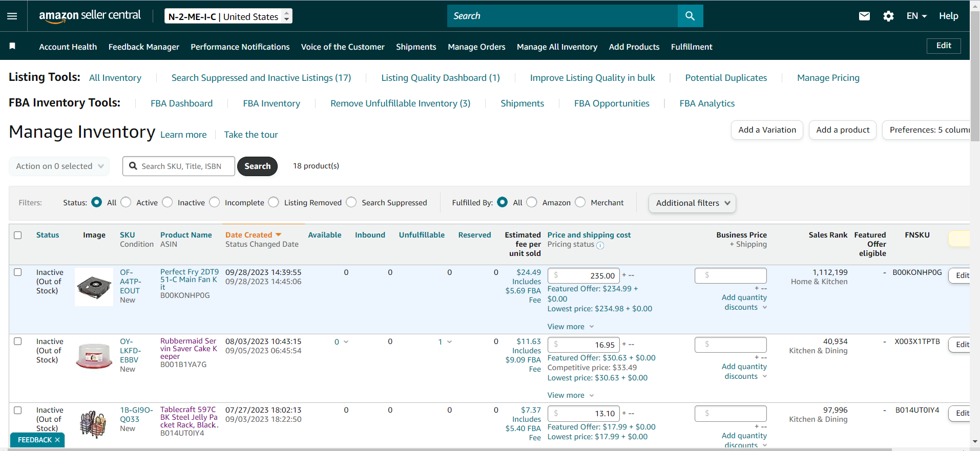Open Voice of the Customer menu item
Viewport: 980px width, 451px height.
point(343,47)
